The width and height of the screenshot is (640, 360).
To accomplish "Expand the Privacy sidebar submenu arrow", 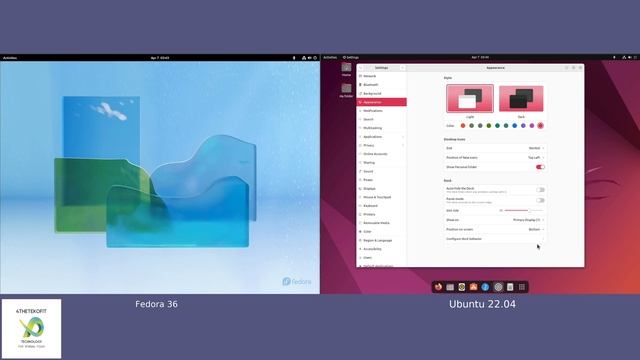I will click(403, 145).
